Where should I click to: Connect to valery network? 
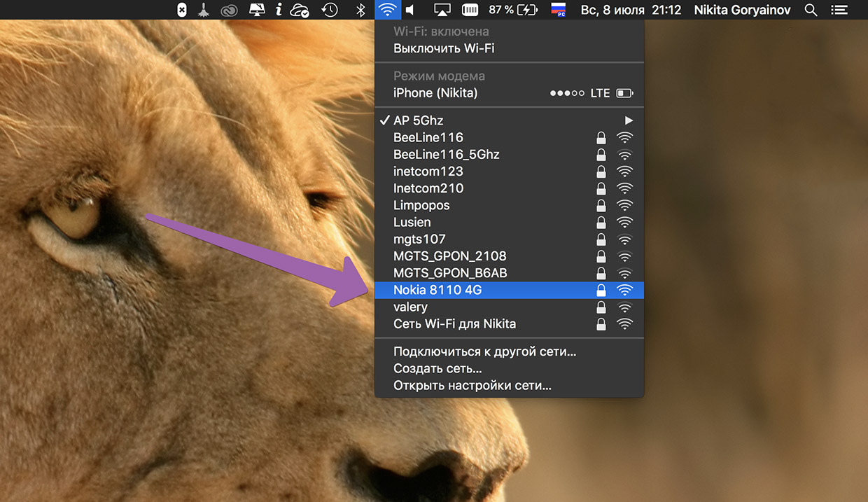pyautogui.click(x=509, y=307)
